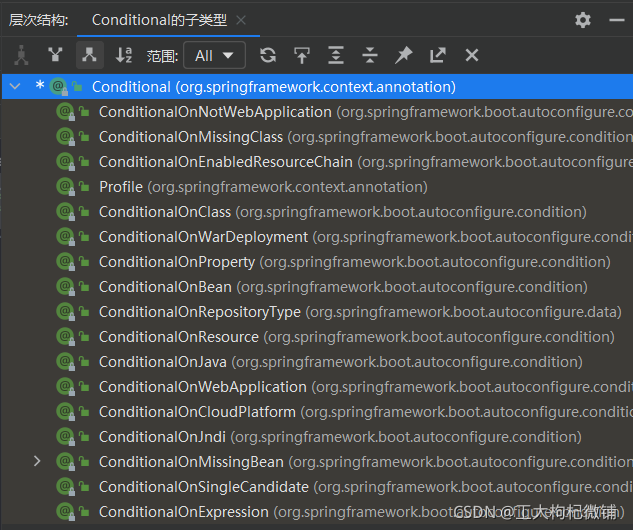Switch to supertypes hierarchy icon
The width and height of the screenshot is (633, 530).
coord(55,55)
